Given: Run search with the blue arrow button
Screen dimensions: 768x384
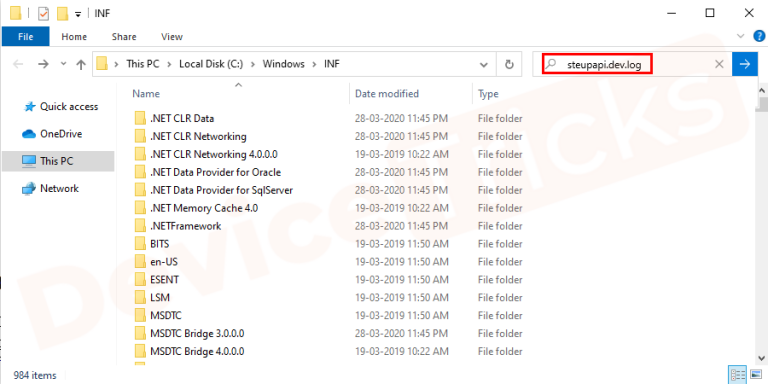Looking at the screenshot, I should [x=744, y=64].
